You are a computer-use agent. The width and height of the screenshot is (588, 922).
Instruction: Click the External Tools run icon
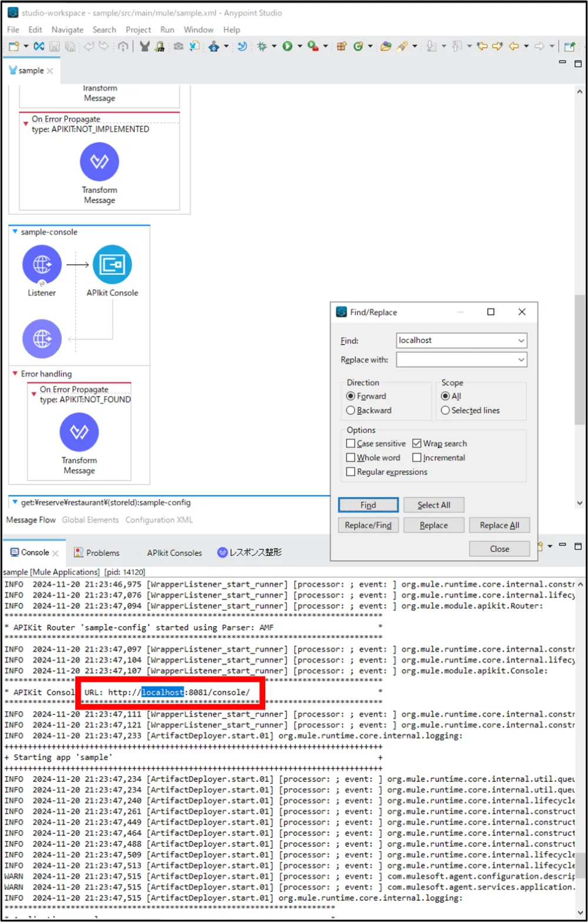point(313,46)
